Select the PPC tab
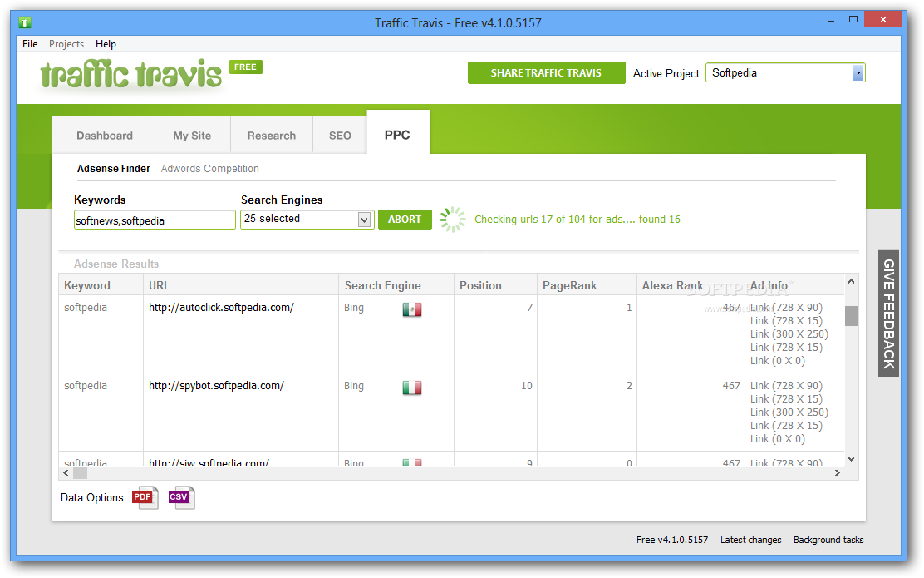This screenshot has height=578, width=924. tap(398, 135)
